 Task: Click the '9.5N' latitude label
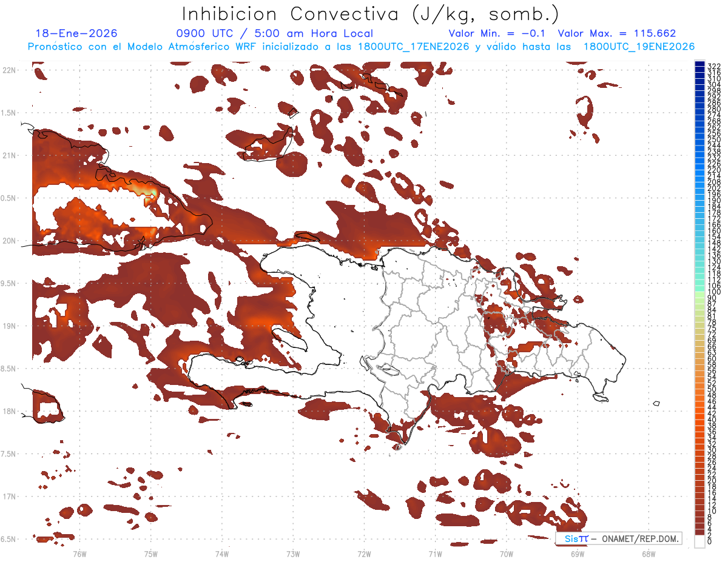(x=8, y=283)
